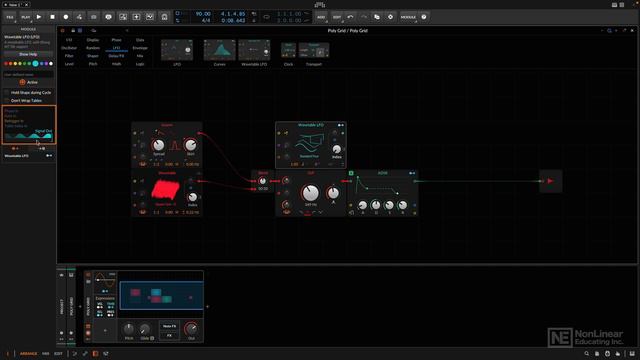
Task: Select the selected cyan color swatch
Action: [36, 64]
